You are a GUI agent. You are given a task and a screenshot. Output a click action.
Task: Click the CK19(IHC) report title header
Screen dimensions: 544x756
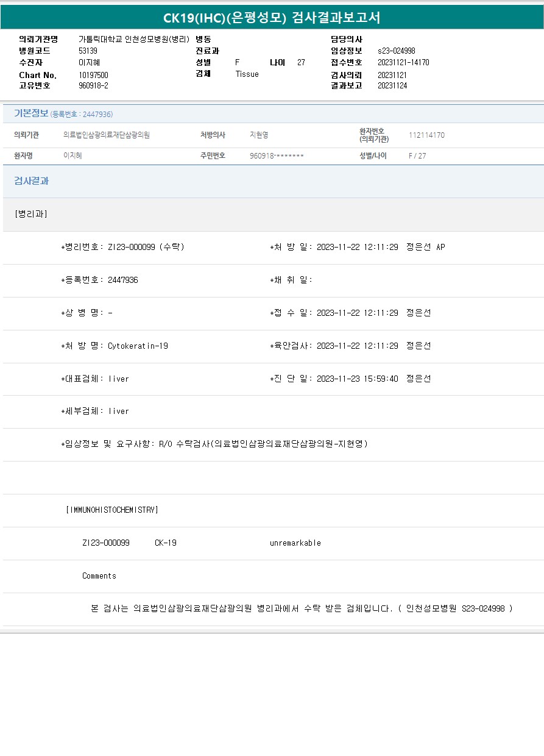(272, 18)
